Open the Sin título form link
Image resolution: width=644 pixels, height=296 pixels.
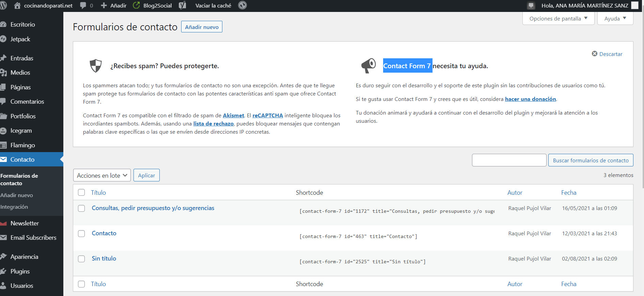(104, 258)
